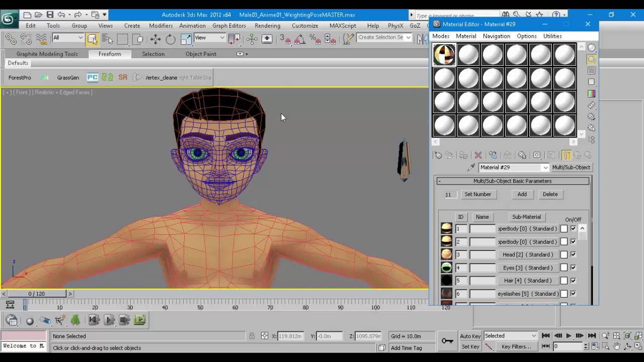644x362 pixels.
Task: Open the Modifiers menu
Action: [x=160, y=26]
